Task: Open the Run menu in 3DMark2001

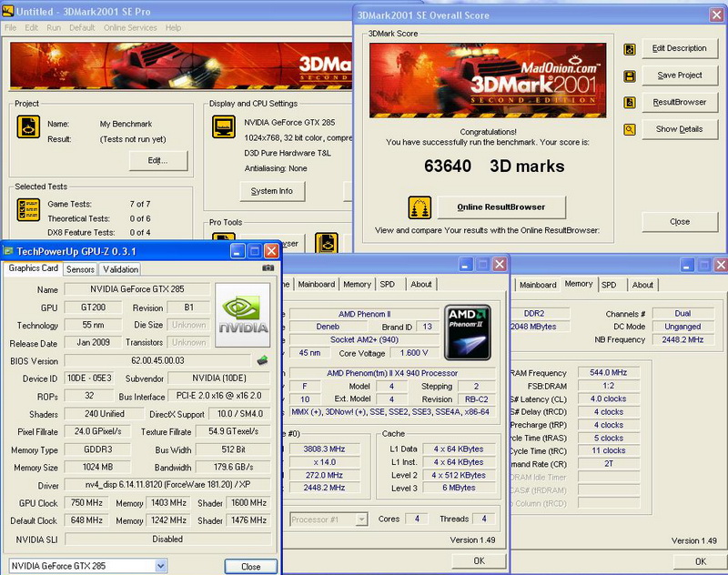Action: coord(54,28)
